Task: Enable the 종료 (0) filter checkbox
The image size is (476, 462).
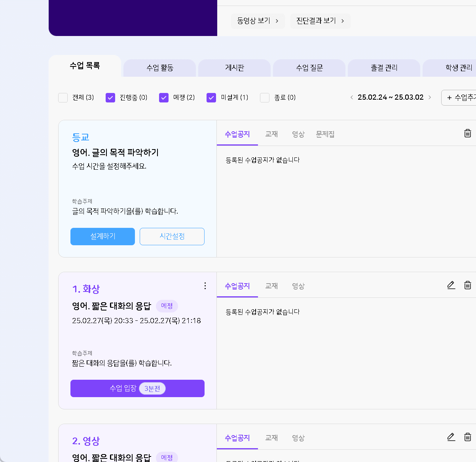Action: 265,98
